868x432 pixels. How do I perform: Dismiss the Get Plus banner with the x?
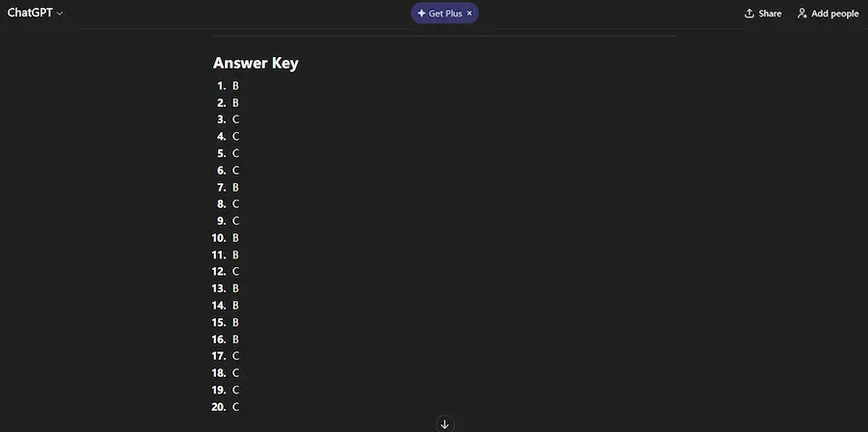point(470,13)
